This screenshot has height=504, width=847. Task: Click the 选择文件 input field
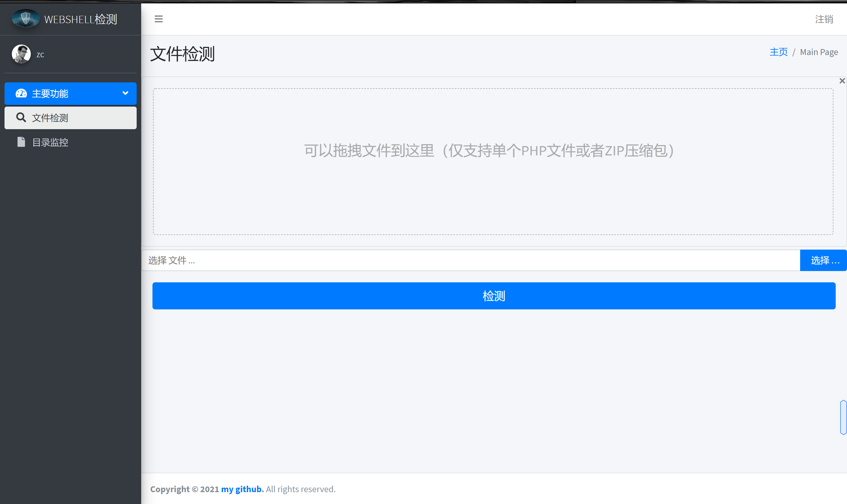[470, 261]
